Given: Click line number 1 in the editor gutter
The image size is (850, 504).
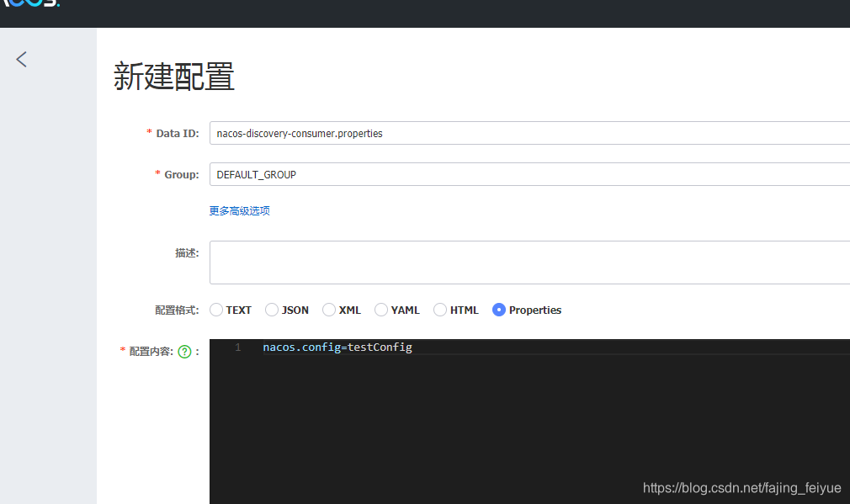Looking at the screenshot, I should [x=238, y=347].
